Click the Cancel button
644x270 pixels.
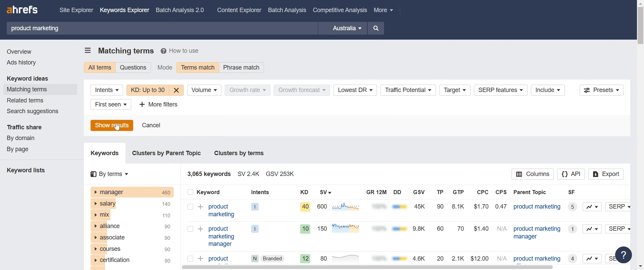click(151, 125)
